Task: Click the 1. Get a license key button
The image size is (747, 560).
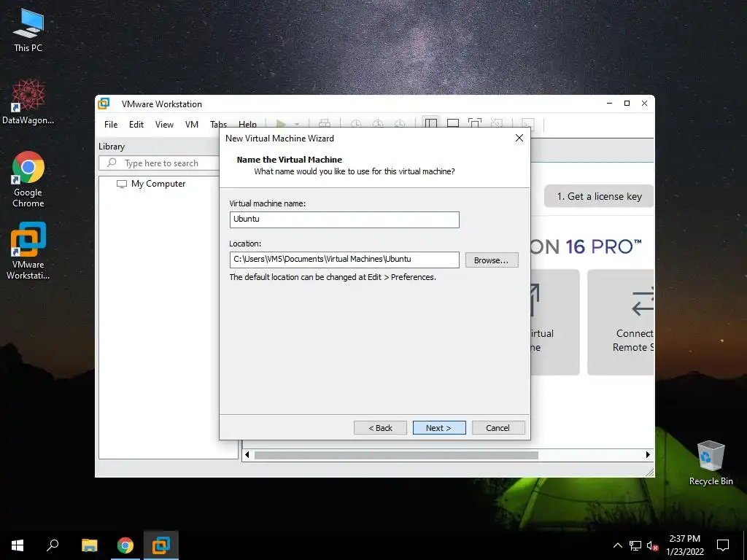Action: pyautogui.click(x=599, y=196)
